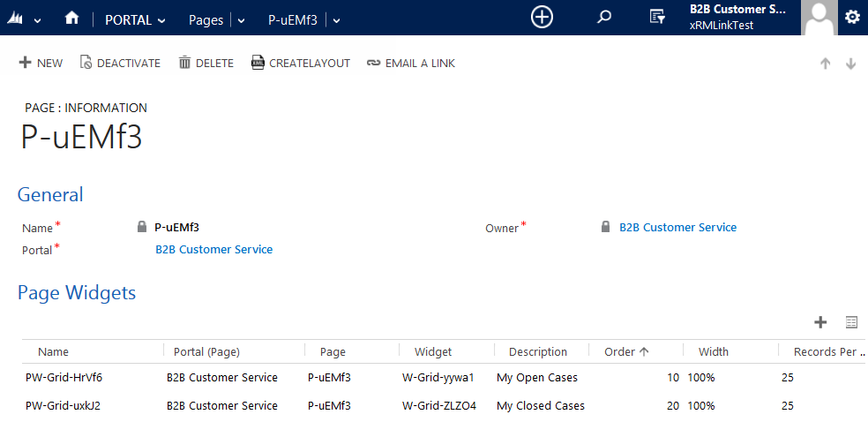Click the lock icon beside Owner field
The width and height of the screenshot is (868, 437).
(x=606, y=227)
